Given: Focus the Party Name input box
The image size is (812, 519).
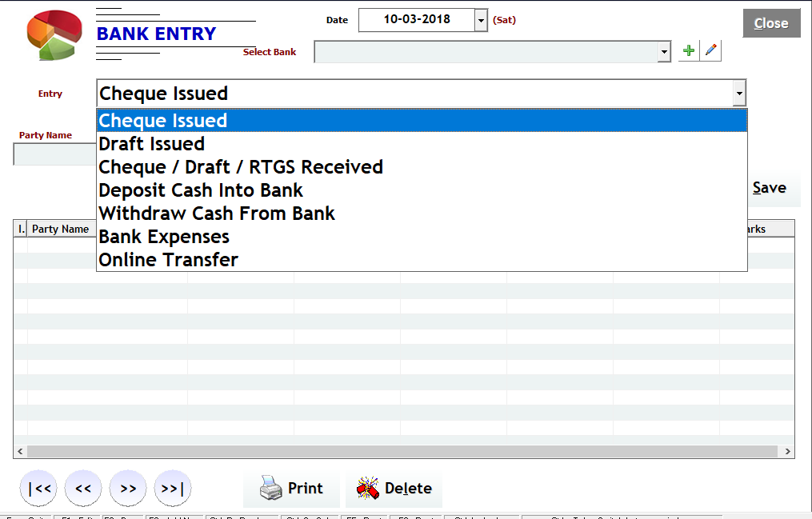Looking at the screenshot, I should point(55,154).
